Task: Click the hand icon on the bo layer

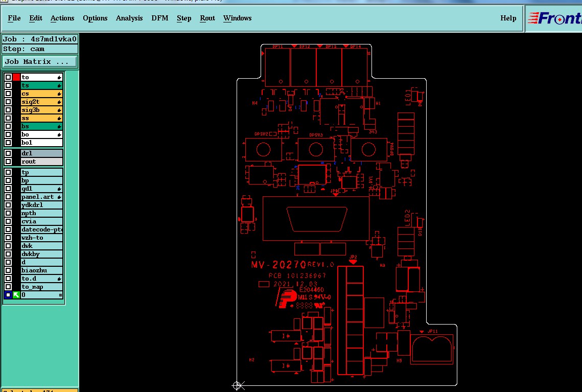Action: click(59, 134)
